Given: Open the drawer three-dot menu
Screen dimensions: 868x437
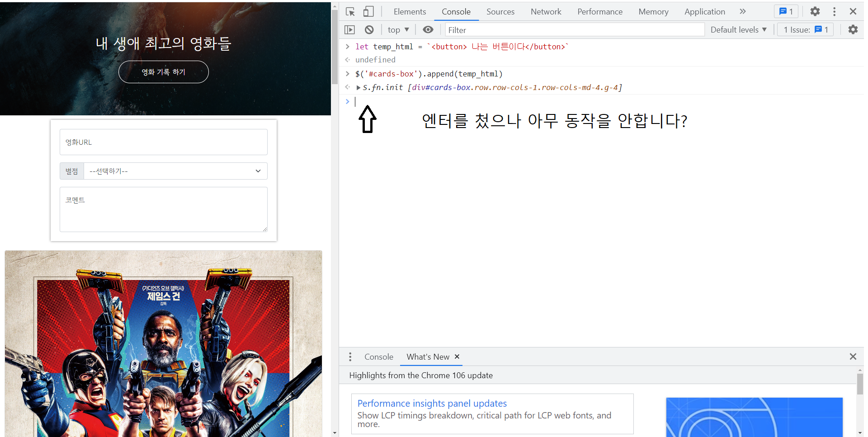Looking at the screenshot, I should (350, 357).
